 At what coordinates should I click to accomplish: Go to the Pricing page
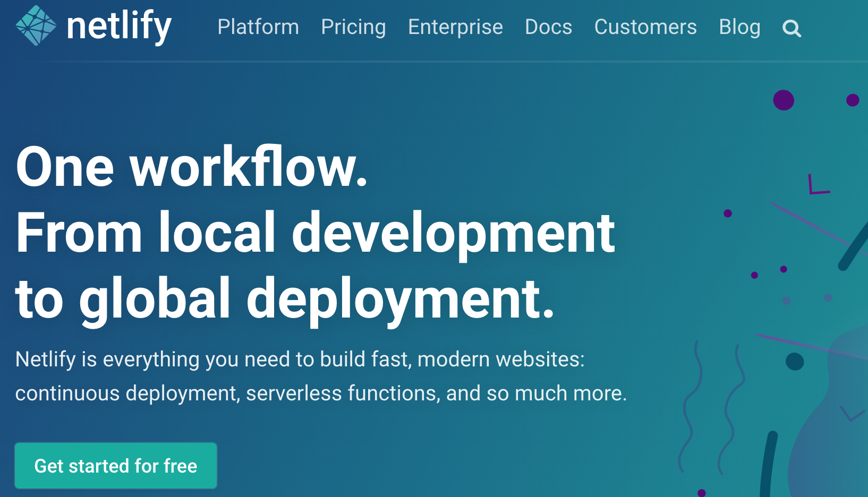tap(353, 27)
